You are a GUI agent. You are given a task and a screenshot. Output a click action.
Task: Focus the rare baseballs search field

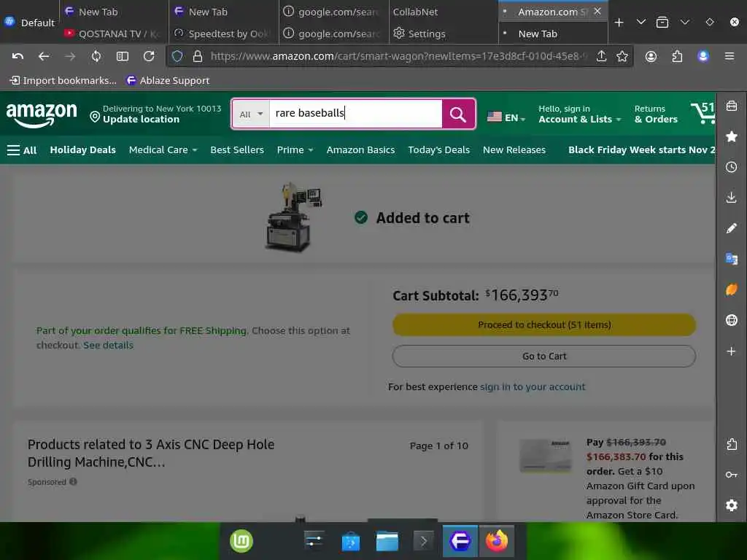(x=355, y=113)
